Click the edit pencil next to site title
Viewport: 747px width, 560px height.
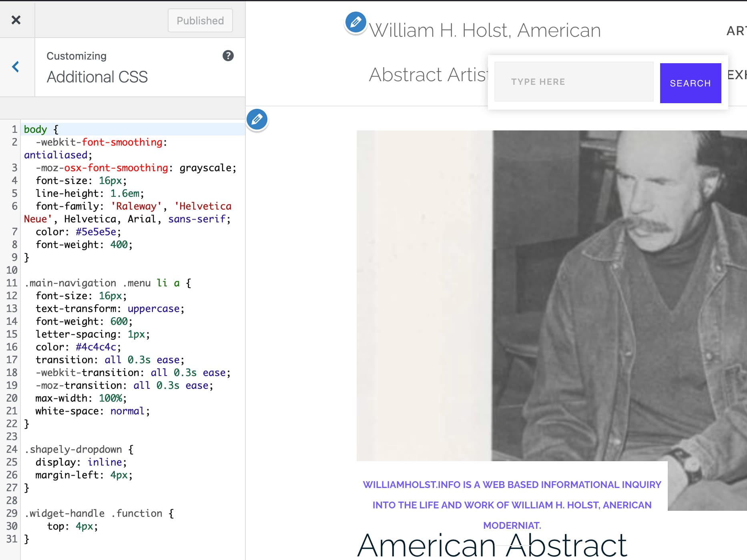click(355, 22)
